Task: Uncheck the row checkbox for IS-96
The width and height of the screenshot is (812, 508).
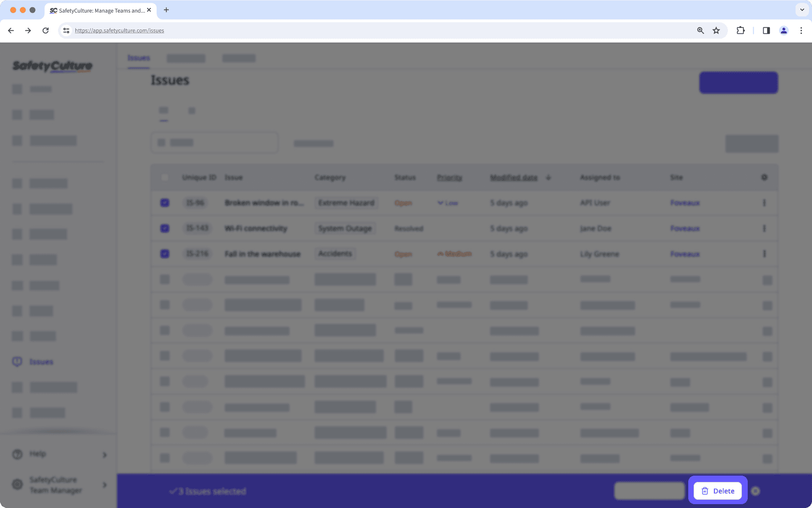Action: tap(165, 203)
